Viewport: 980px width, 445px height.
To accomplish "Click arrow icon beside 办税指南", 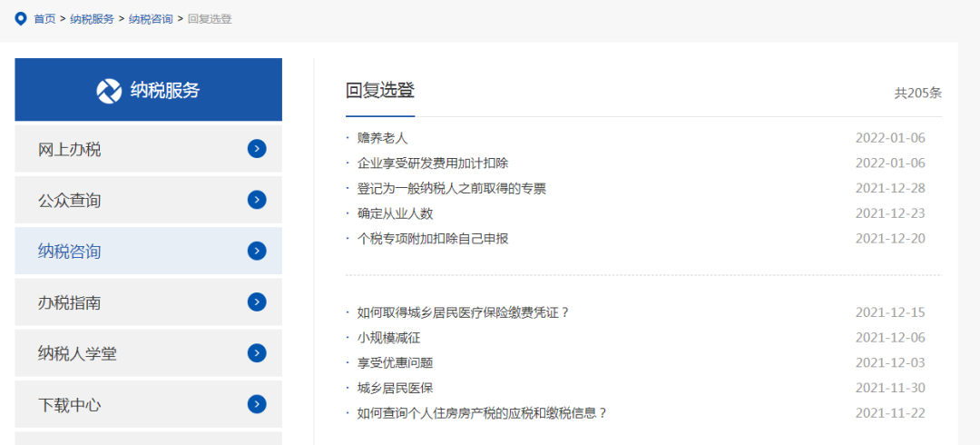I will 257,302.
